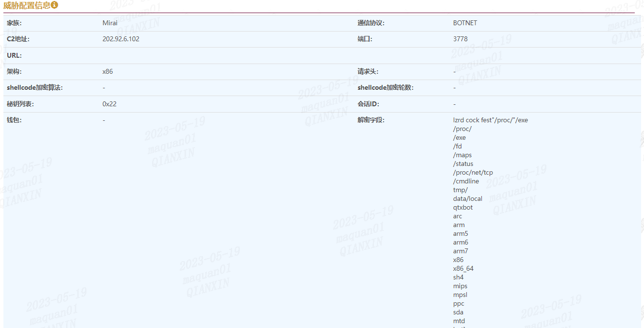Select the mtd decrypted string
Image resolution: width=644 pixels, height=328 pixels.
tap(459, 321)
